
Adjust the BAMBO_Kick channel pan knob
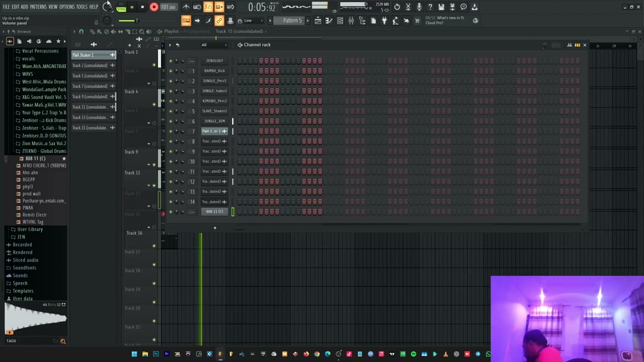[x=176, y=71]
